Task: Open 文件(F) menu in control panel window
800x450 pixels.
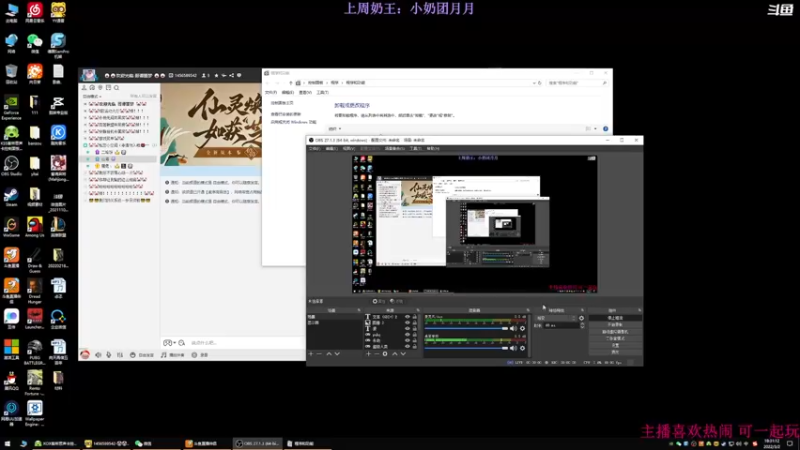Action: point(270,92)
